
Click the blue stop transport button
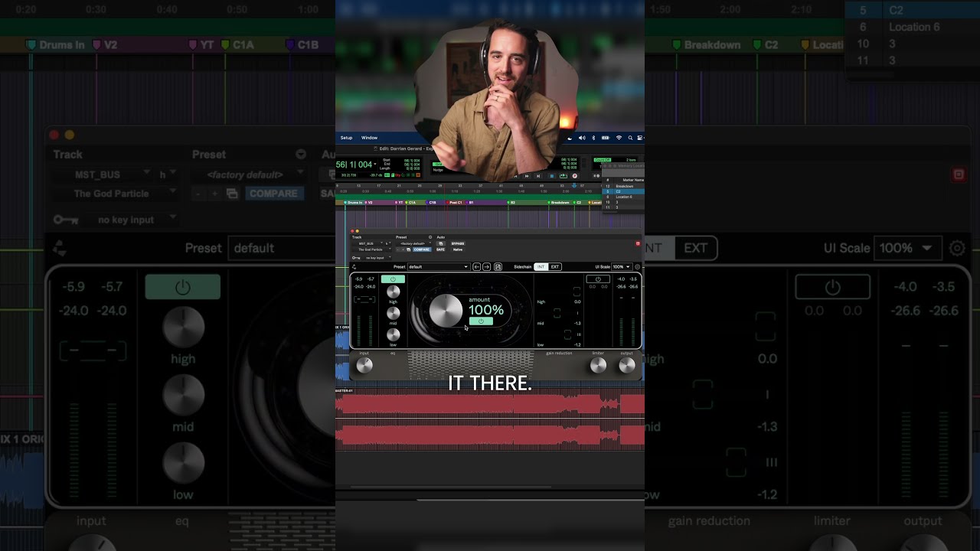click(x=552, y=175)
